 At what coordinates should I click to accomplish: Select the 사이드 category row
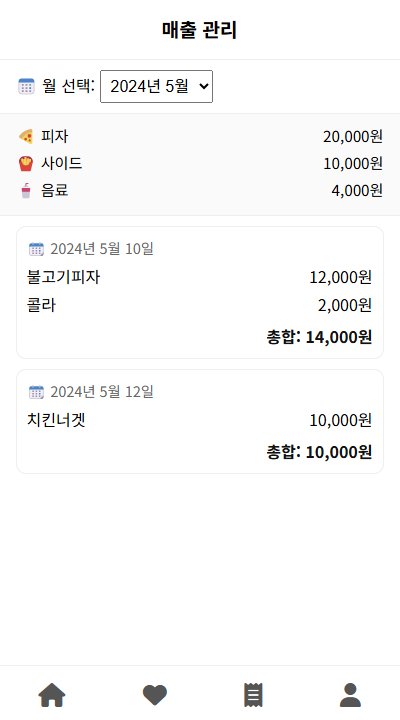click(x=200, y=163)
